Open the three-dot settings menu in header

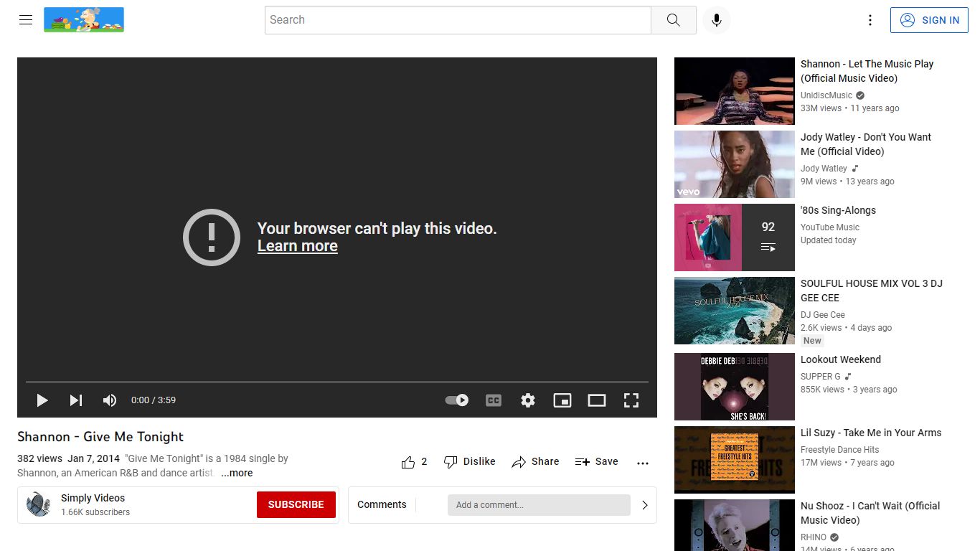(870, 20)
